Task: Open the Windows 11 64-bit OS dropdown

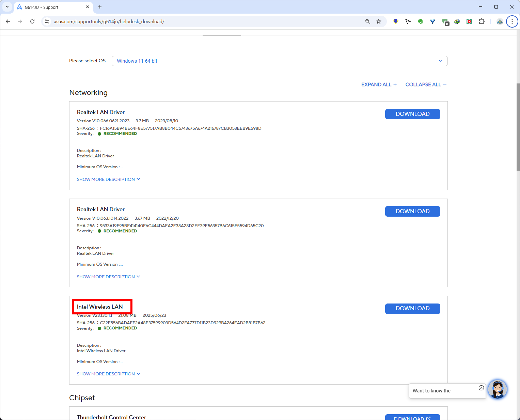Action: click(279, 61)
